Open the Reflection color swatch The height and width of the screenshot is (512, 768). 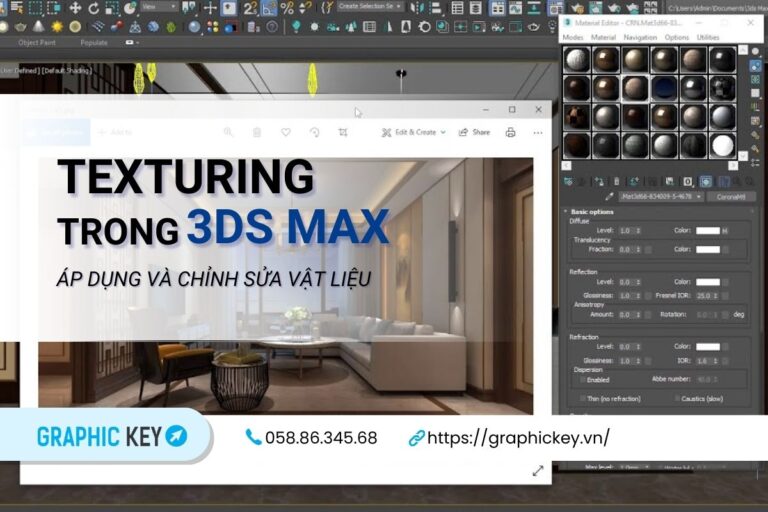click(x=708, y=282)
